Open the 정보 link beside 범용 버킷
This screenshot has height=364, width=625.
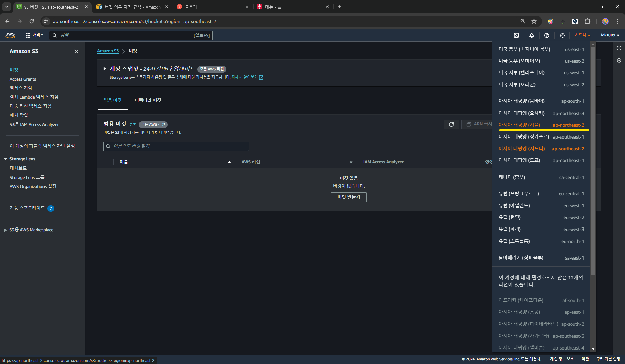click(132, 124)
